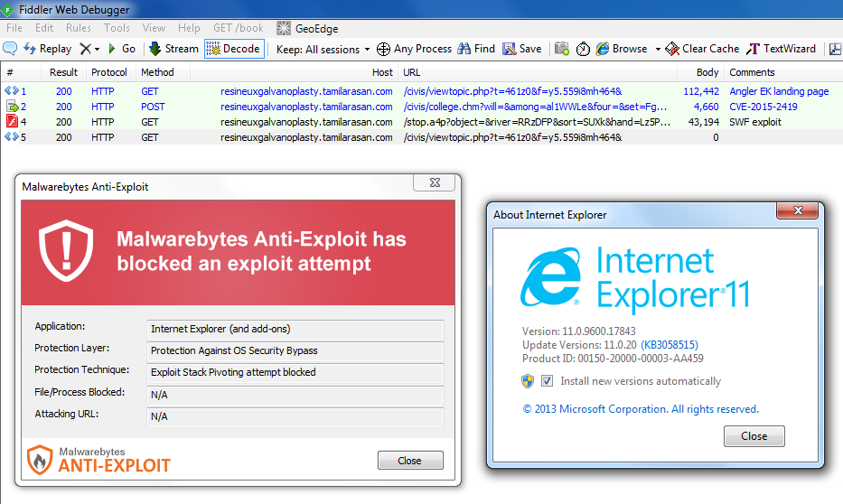Click the camera screenshot icon in toolbar
843x504 pixels.
pos(562,49)
